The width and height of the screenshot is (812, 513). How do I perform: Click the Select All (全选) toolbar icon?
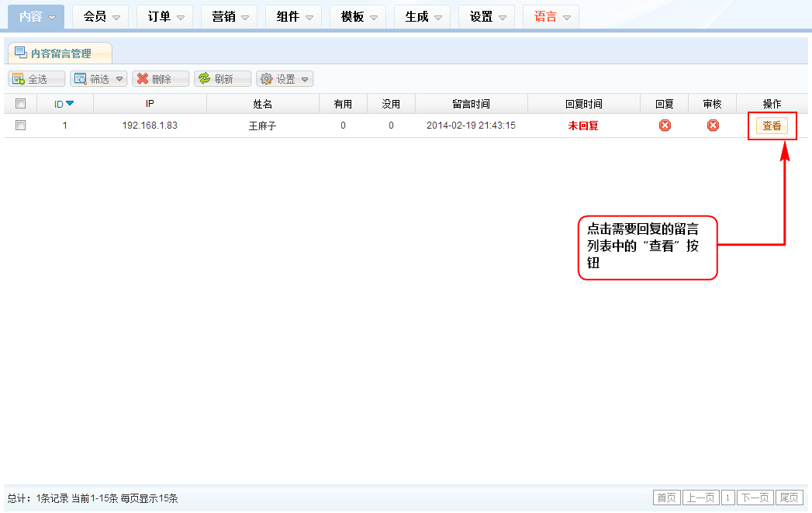[18, 79]
